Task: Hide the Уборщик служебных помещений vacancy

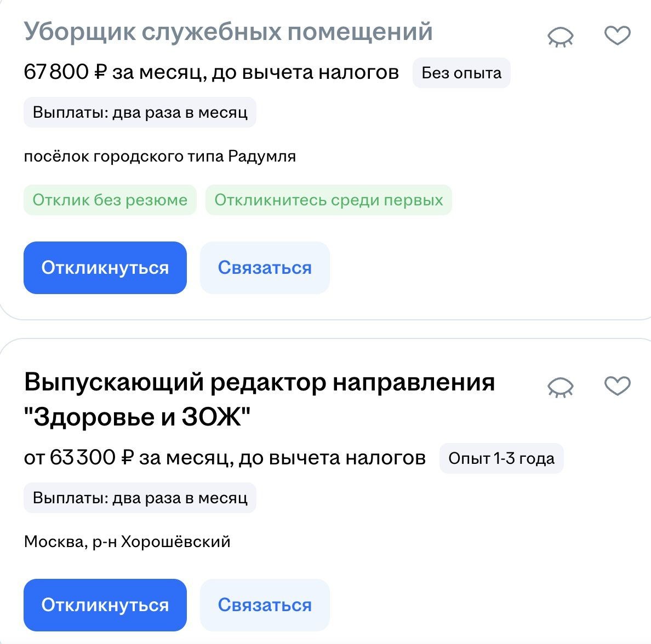Action: coord(561,37)
